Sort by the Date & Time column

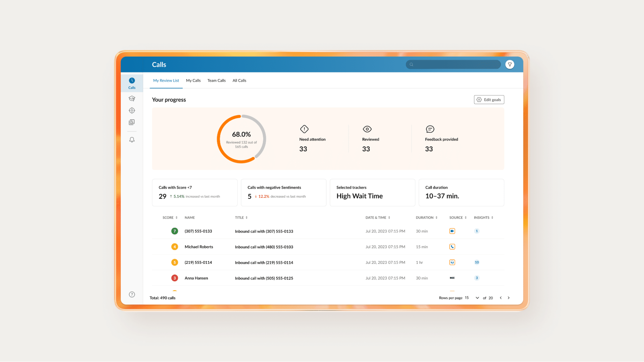pos(378,218)
